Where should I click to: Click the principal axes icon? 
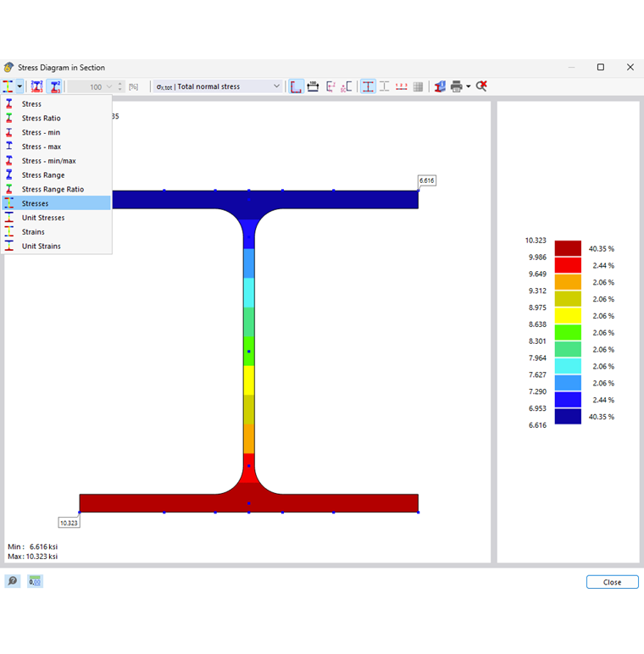pos(330,86)
